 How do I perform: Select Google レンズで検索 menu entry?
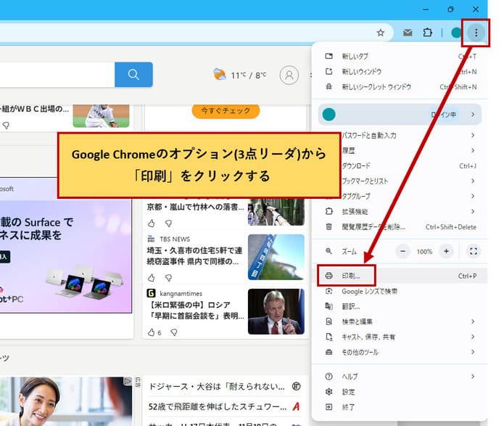click(x=400, y=291)
